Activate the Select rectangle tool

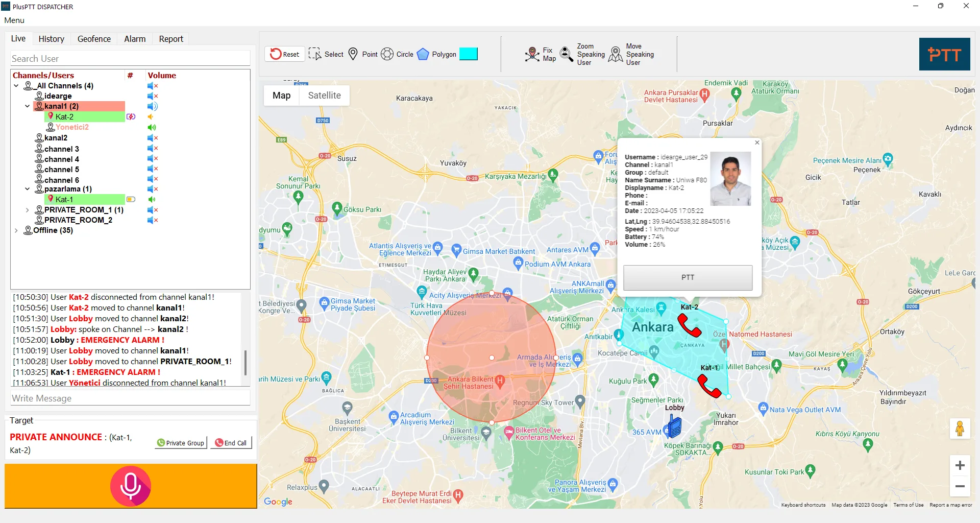(326, 54)
